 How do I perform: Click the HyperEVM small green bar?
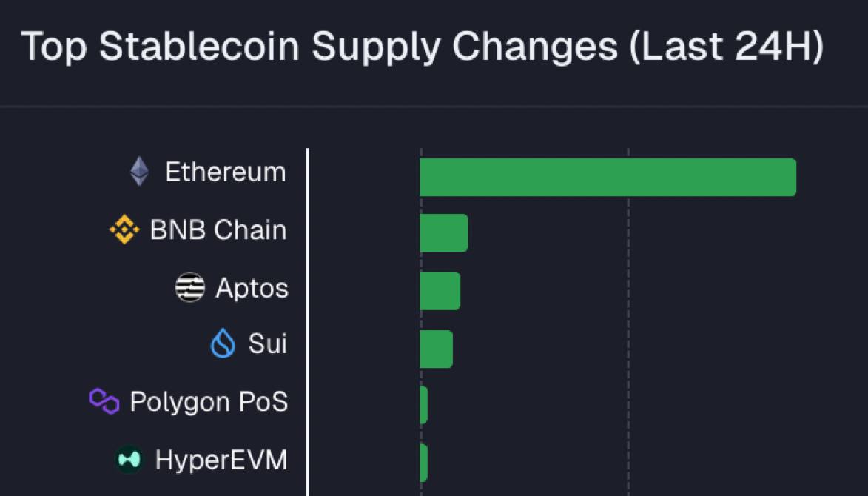pyautogui.click(x=423, y=463)
